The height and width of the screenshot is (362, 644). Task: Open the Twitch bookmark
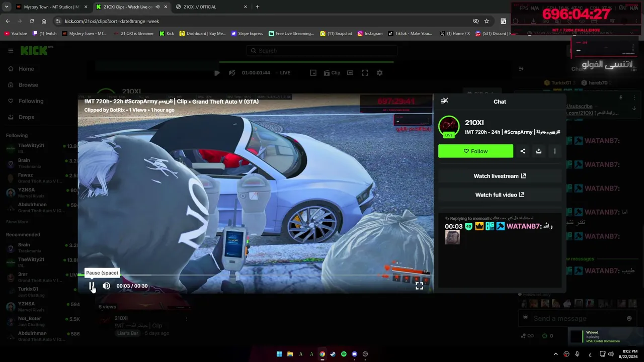(x=45, y=34)
